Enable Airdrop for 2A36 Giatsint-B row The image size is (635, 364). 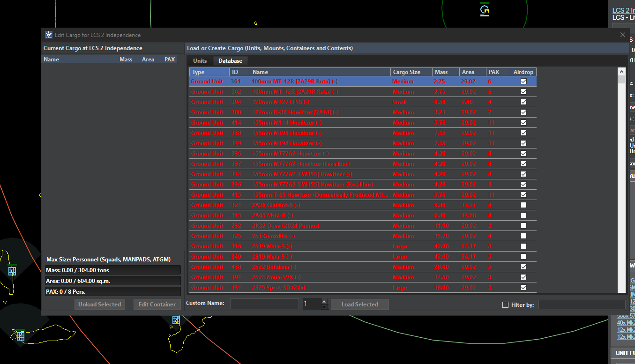523,205
